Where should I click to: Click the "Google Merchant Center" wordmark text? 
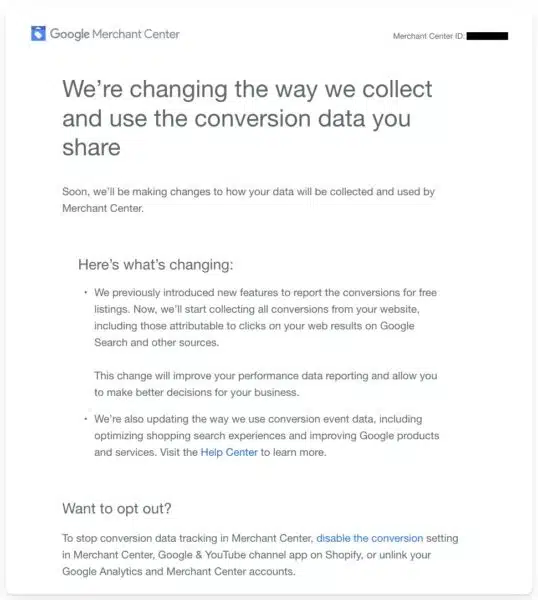[115, 34]
